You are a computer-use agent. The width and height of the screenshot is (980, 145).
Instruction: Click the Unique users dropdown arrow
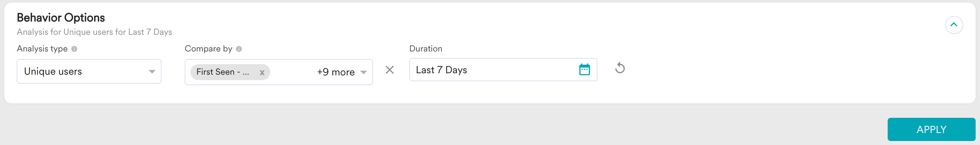(x=152, y=71)
